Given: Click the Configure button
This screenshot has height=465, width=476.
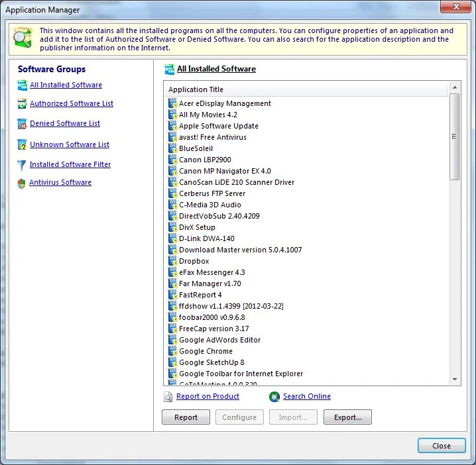Looking at the screenshot, I should (239, 417).
